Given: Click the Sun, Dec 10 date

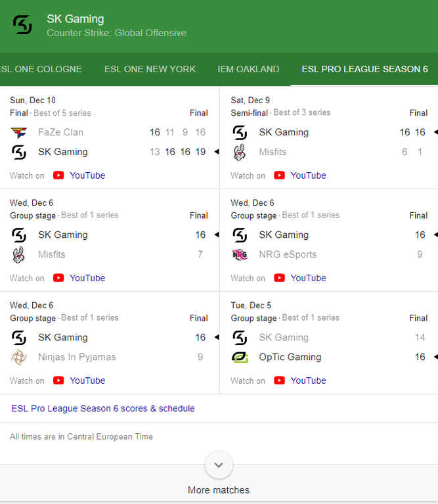Looking at the screenshot, I should (x=33, y=101).
